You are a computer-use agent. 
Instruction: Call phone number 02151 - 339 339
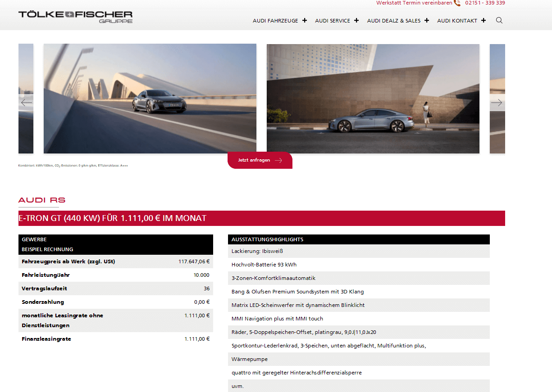click(485, 3)
